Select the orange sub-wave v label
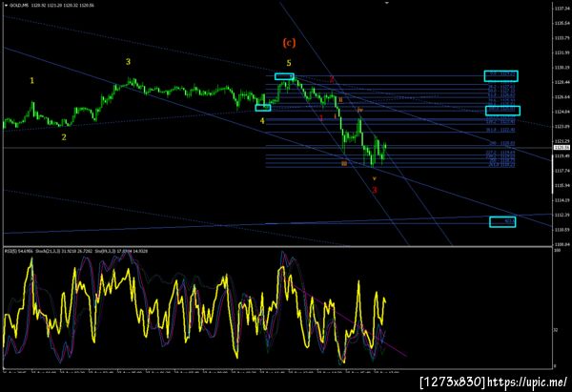The image size is (572, 392). (375, 178)
